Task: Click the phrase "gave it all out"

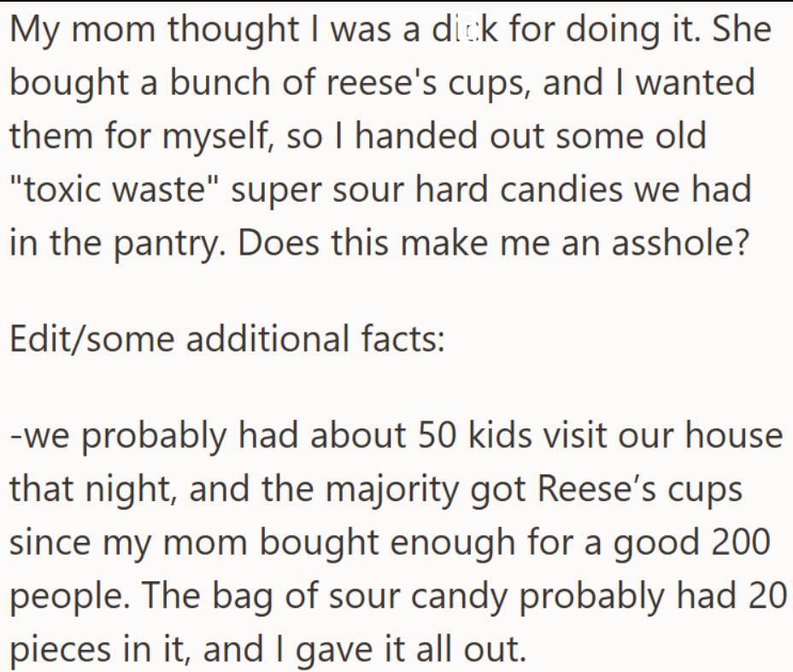Action: (x=409, y=647)
